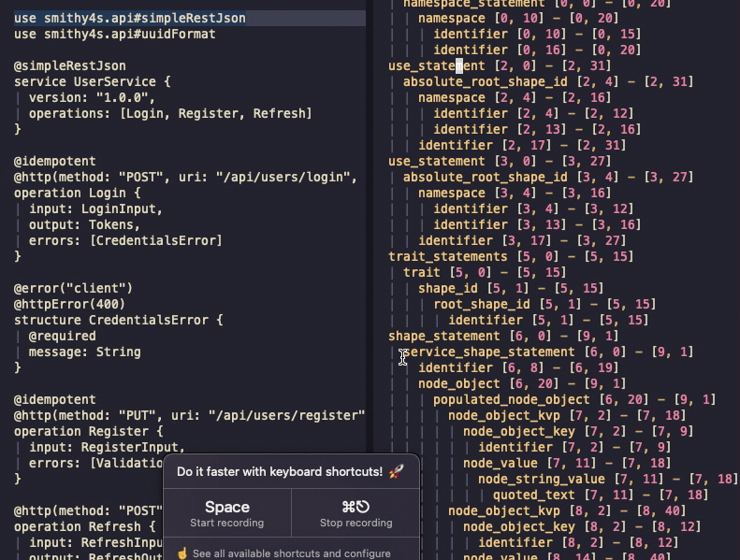This screenshot has height=560, width=740.
Task: Click the use smithy4s.api#uuidFormat line
Action: click(x=114, y=34)
